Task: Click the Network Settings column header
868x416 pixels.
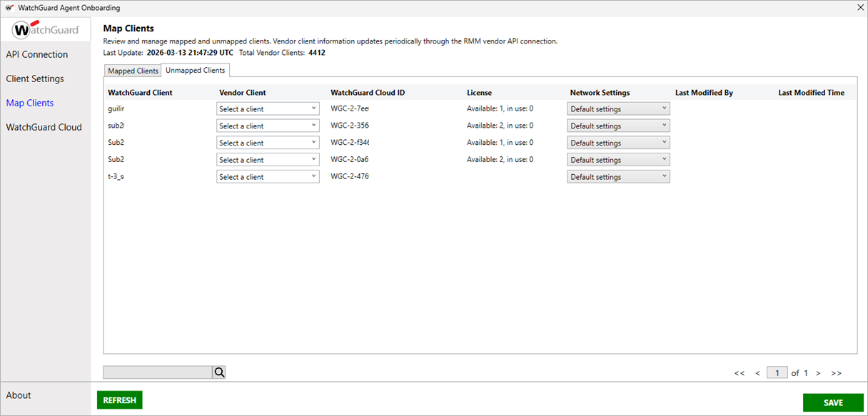Action: click(600, 93)
